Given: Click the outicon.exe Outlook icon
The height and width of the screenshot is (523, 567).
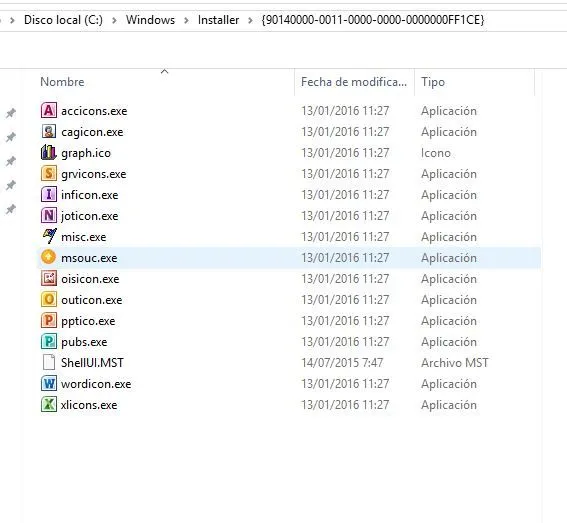Looking at the screenshot, I should 49,299.
